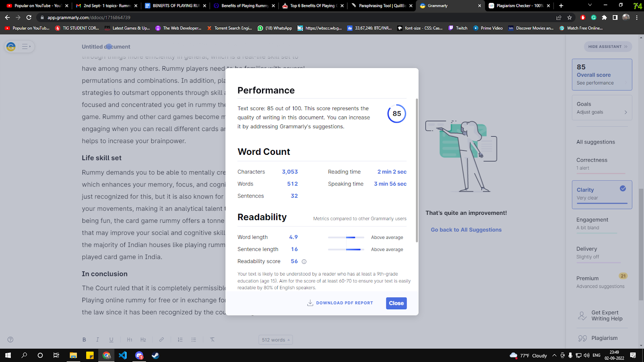Reload the current page

pyautogui.click(x=29, y=18)
